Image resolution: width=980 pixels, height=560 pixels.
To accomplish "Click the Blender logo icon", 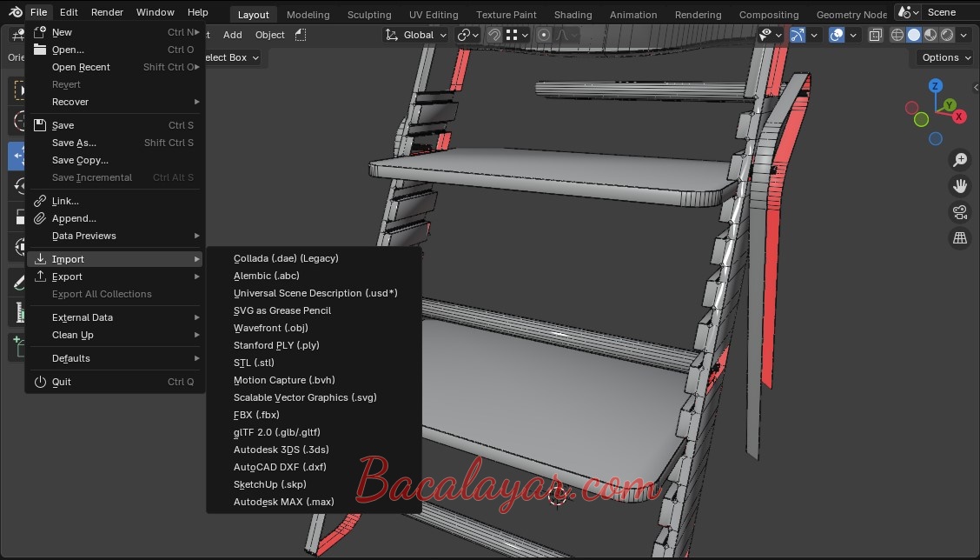I will [x=16, y=12].
